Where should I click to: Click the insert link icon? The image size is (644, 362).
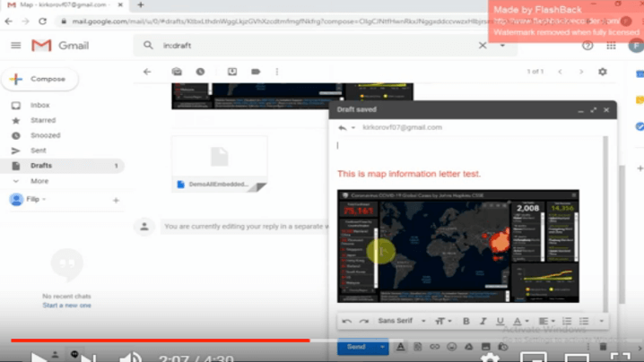click(x=434, y=348)
